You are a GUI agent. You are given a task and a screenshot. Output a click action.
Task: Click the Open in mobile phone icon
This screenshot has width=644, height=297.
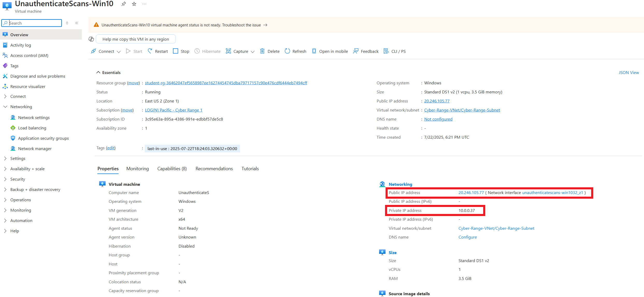coord(314,51)
